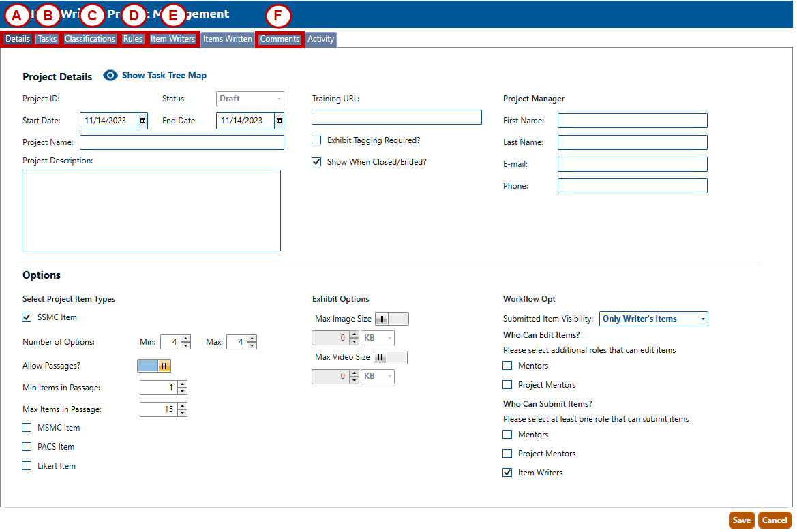The width and height of the screenshot is (797, 532).
Task: Decrease Max Items in Passage value
Action: pos(182,413)
